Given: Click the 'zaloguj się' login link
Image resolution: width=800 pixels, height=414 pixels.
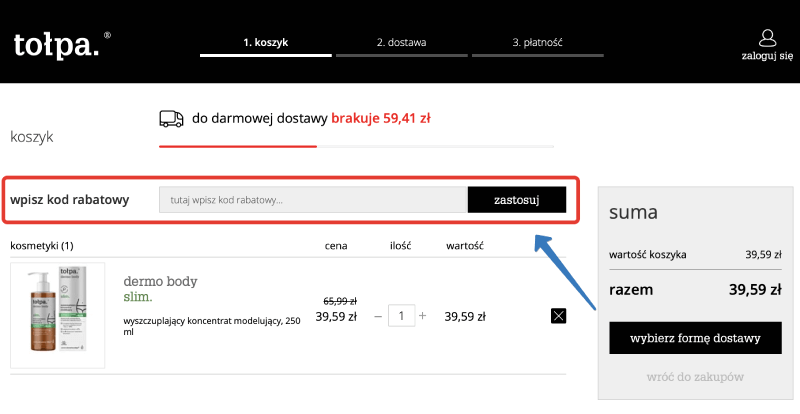Looking at the screenshot, I should tap(767, 58).
